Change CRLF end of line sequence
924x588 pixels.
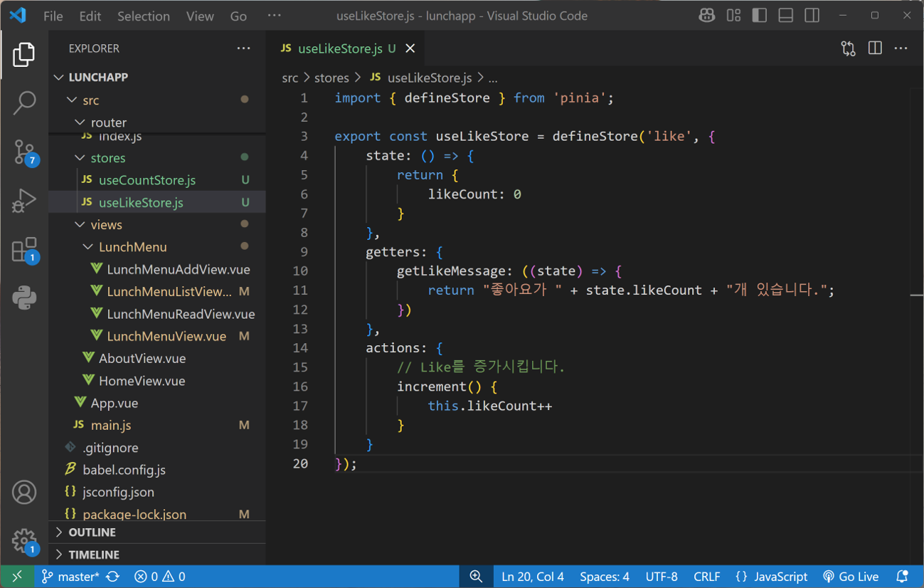pyautogui.click(x=707, y=577)
